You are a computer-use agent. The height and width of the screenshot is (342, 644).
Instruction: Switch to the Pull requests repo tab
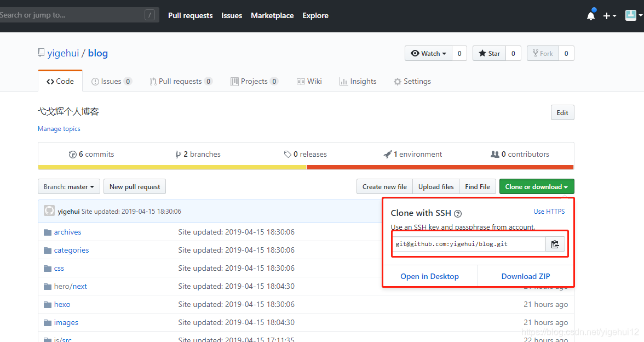[x=181, y=81]
